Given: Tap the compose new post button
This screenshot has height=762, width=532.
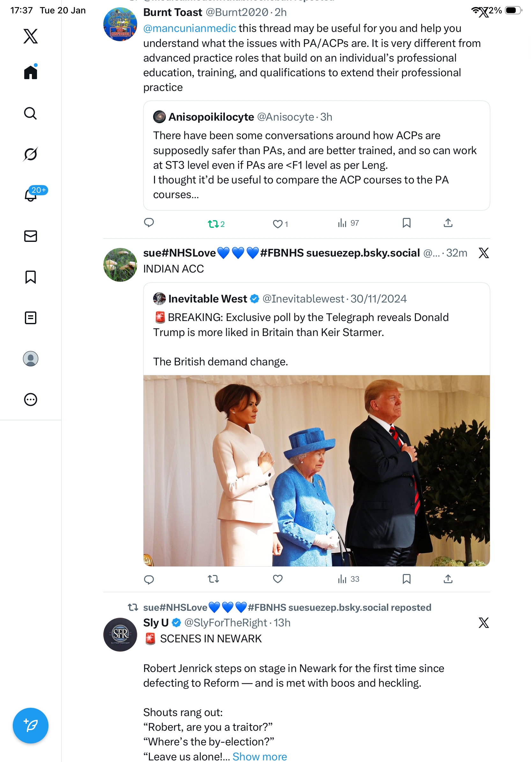Looking at the screenshot, I should 31,726.
